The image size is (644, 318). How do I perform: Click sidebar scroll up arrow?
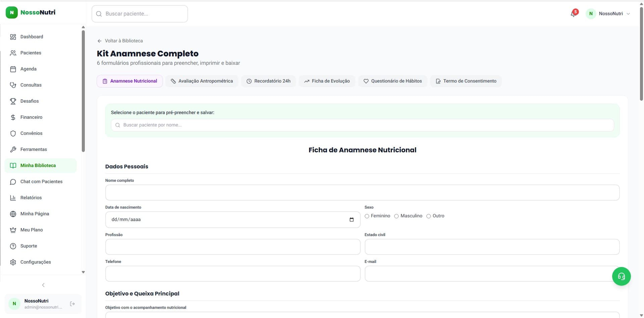[83, 27]
